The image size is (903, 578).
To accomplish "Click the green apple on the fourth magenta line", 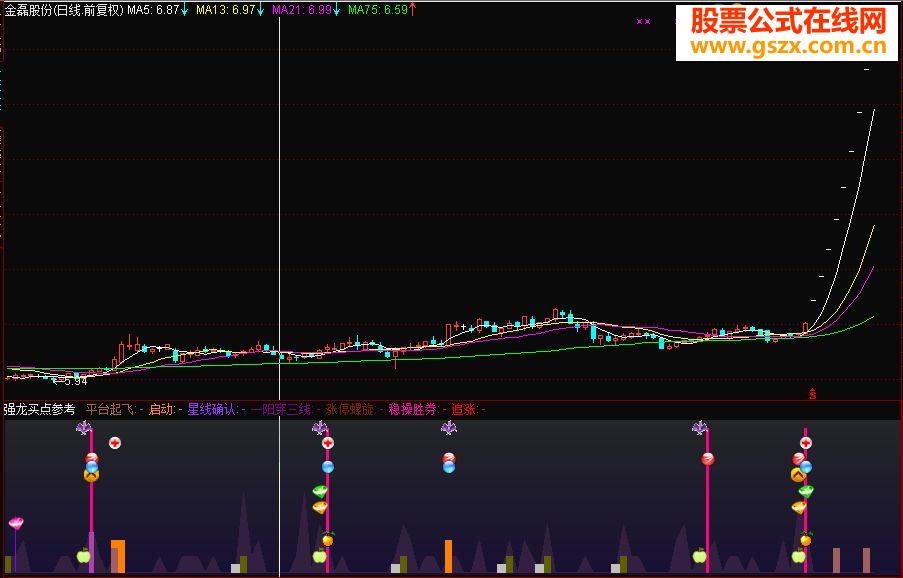I will [x=700, y=556].
